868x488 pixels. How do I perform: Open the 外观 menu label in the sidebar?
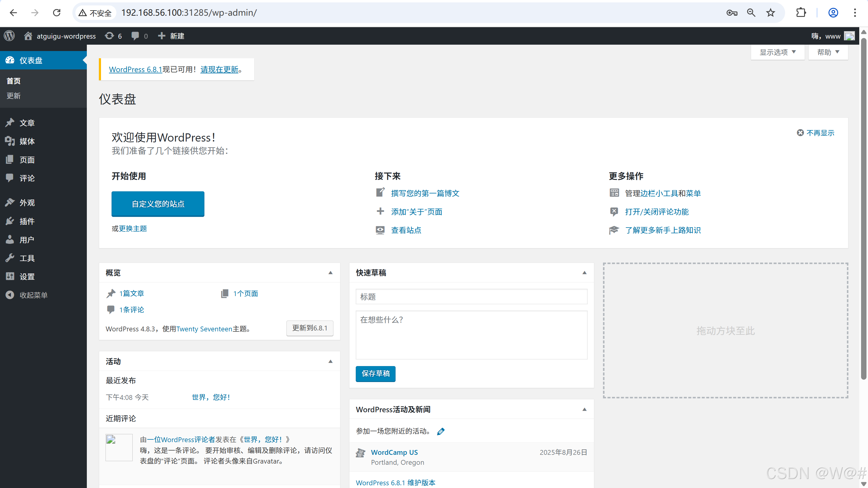click(27, 203)
